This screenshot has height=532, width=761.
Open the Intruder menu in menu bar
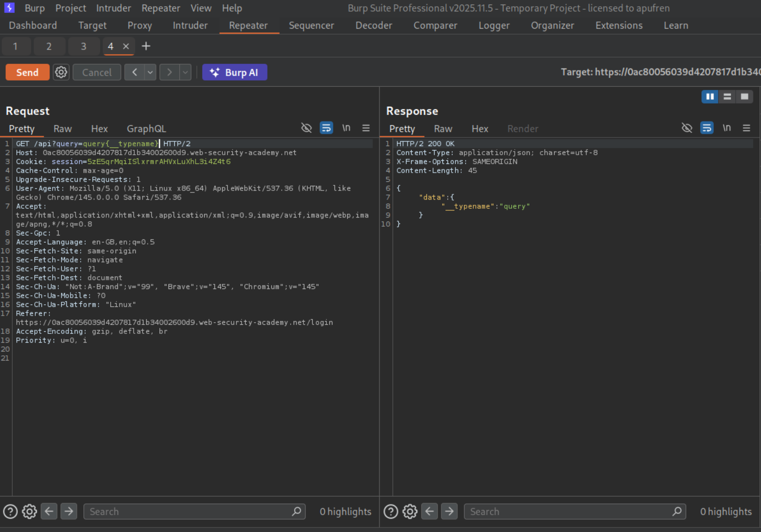(113, 8)
